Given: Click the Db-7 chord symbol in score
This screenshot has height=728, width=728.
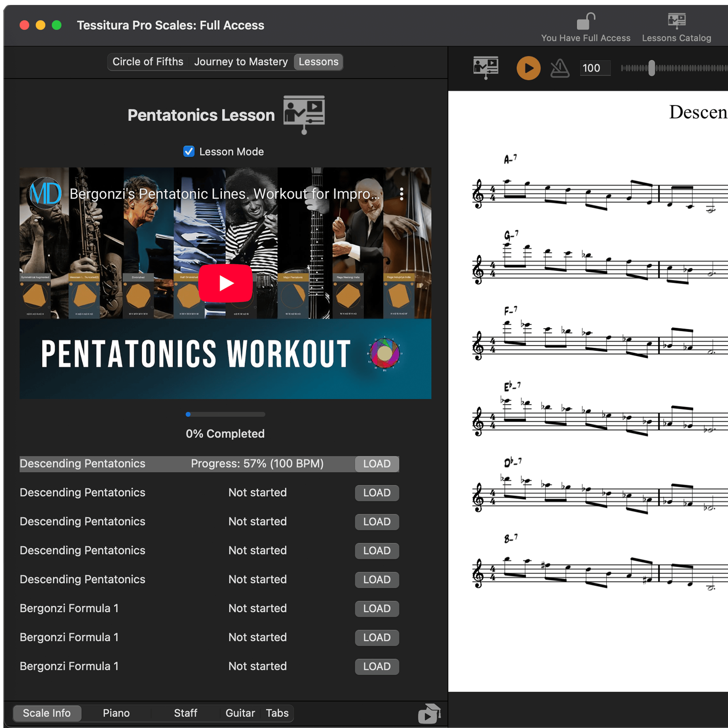Looking at the screenshot, I should 513,462.
